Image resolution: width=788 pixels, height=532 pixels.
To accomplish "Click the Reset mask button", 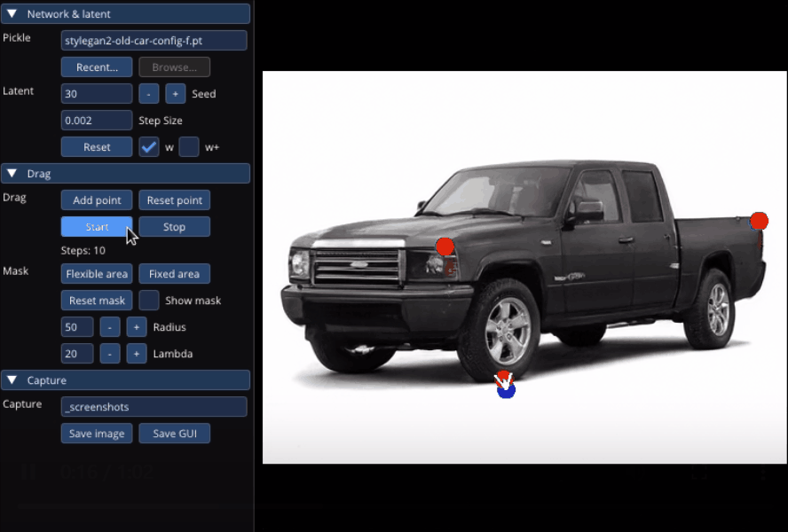I will [97, 301].
